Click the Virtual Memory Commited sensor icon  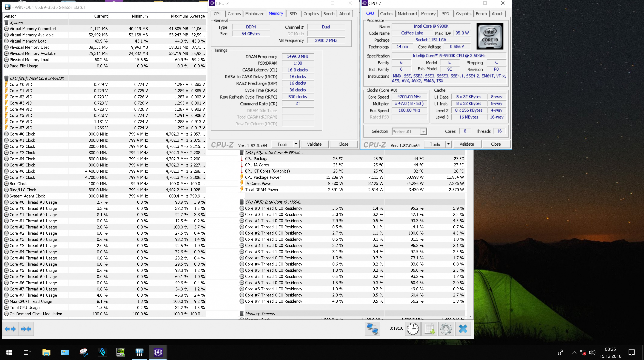6,29
